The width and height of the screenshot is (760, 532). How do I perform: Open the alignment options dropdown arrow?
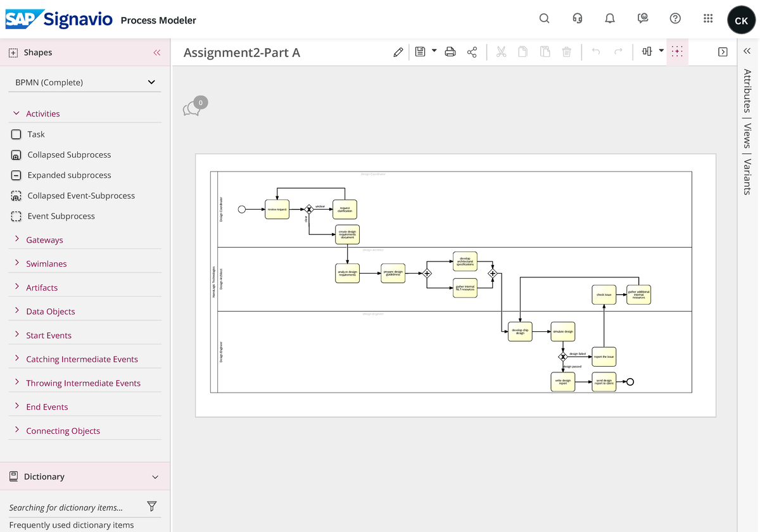click(x=661, y=51)
